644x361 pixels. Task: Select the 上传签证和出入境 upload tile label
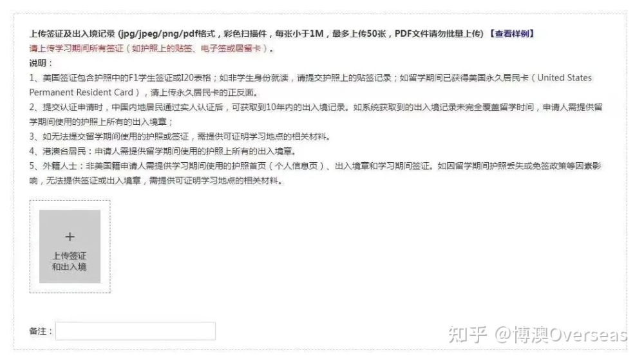pyautogui.click(x=70, y=261)
